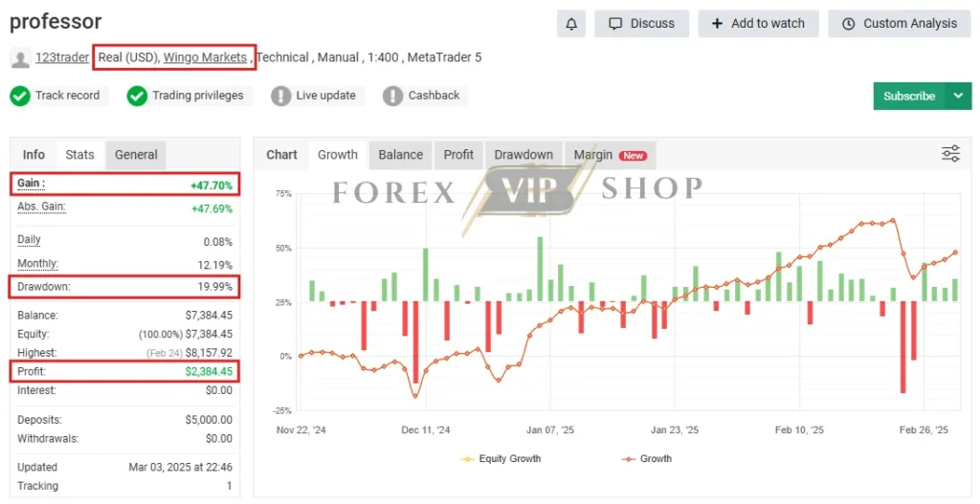Click the Abs. Gain label

[41, 207]
